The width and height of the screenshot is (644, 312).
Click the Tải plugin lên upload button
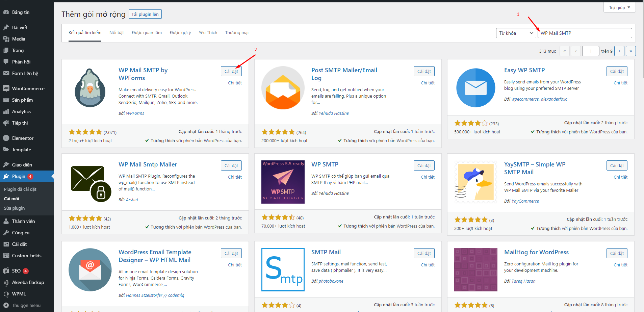pos(145,14)
